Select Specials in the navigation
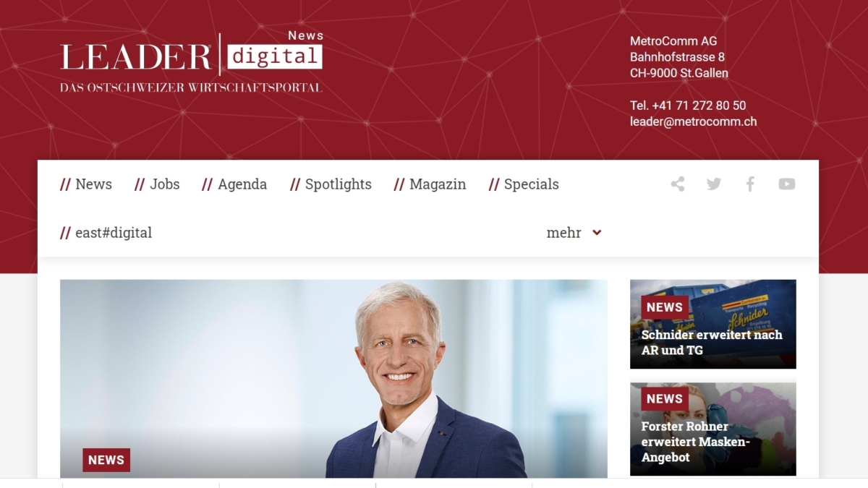This screenshot has width=868, height=488. pos(524,184)
